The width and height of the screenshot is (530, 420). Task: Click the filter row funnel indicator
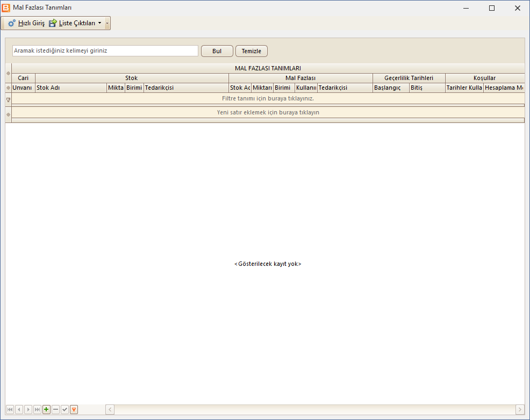click(9, 99)
